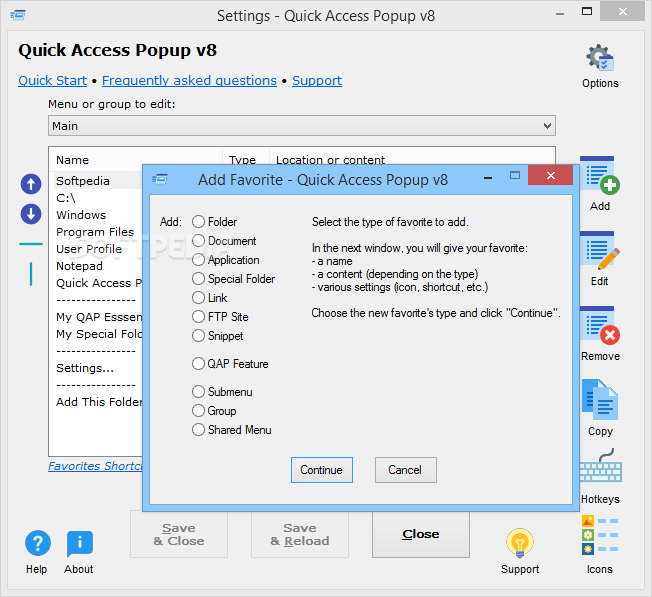Image resolution: width=652 pixels, height=597 pixels.
Task: Select the Group radio option
Action: [198, 411]
